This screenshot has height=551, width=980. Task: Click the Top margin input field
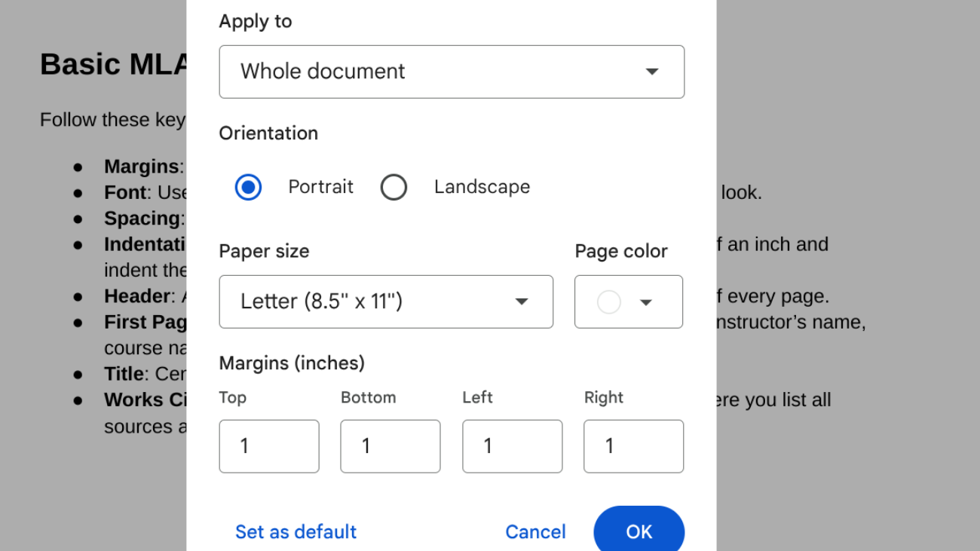268,446
